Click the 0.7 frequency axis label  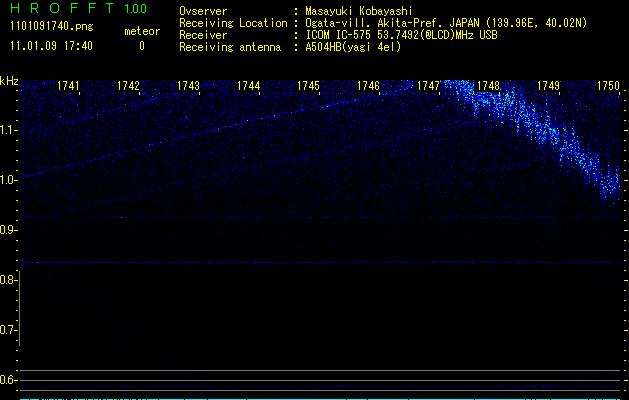tap(7, 330)
